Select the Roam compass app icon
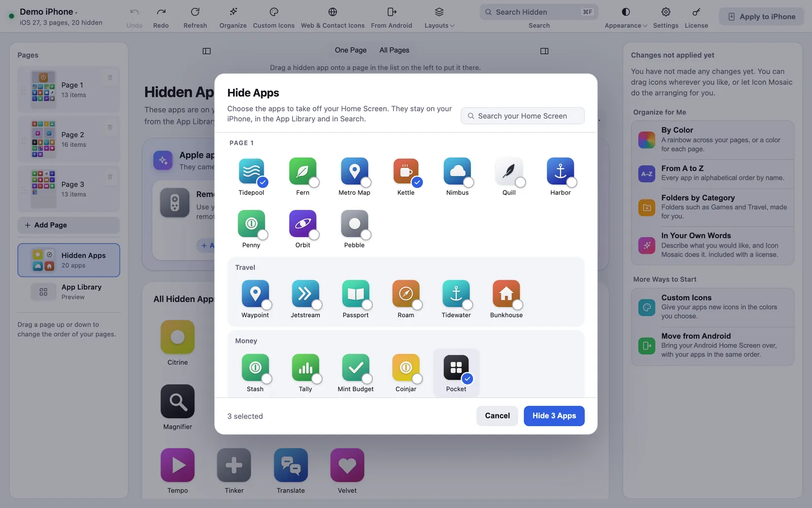Image resolution: width=812 pixels, height=508 pixels. coord(406,294)
